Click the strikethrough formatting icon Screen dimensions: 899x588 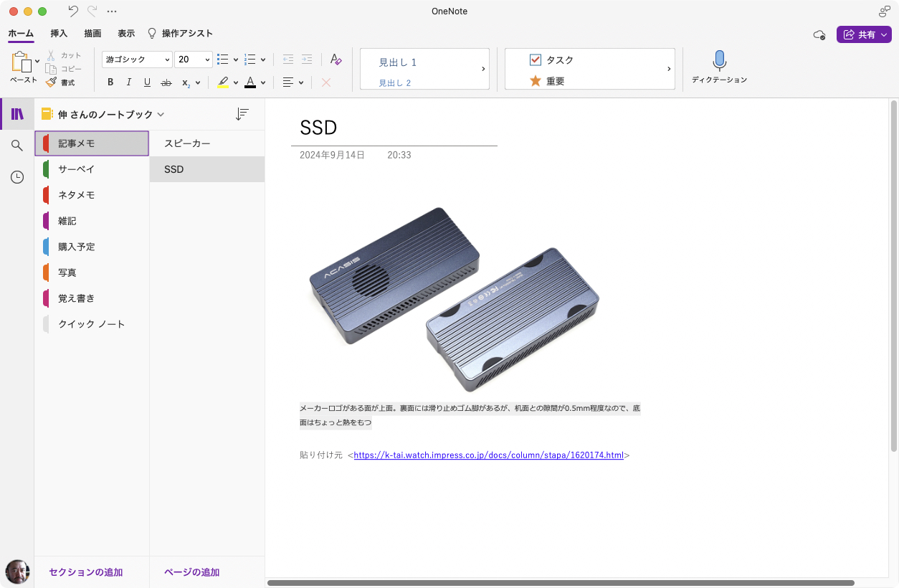(166, 82)
